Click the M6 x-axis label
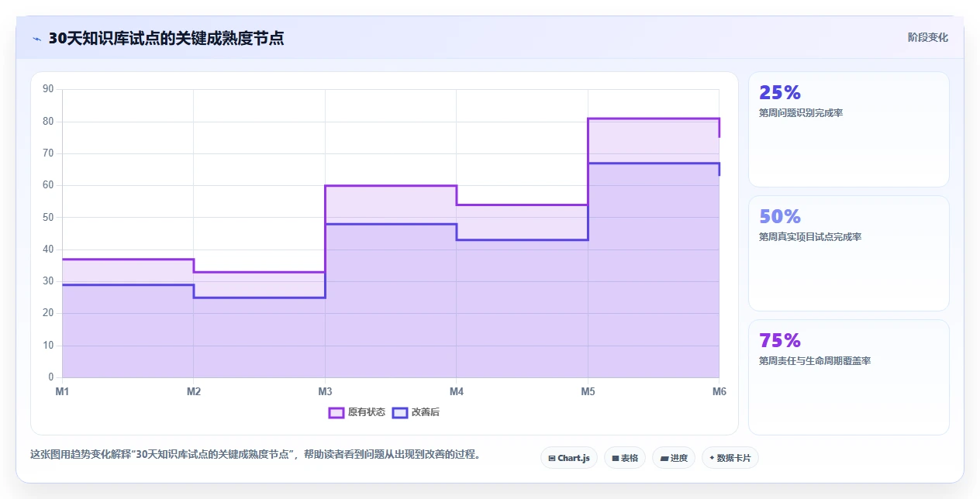The width and height of the screenshot is (980, 499). 719,392
